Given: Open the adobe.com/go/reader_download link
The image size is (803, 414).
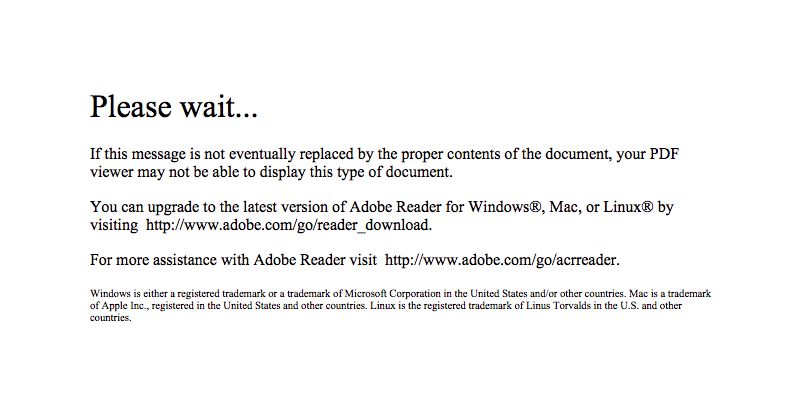Looking at the screenshot, I should click(x=289, y=225).
